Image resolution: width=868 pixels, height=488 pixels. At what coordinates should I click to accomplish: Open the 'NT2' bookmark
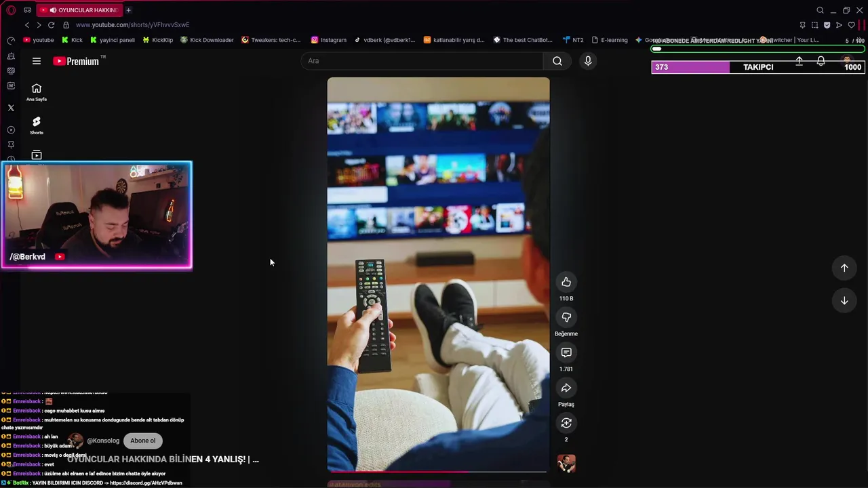tap(573, 40)
